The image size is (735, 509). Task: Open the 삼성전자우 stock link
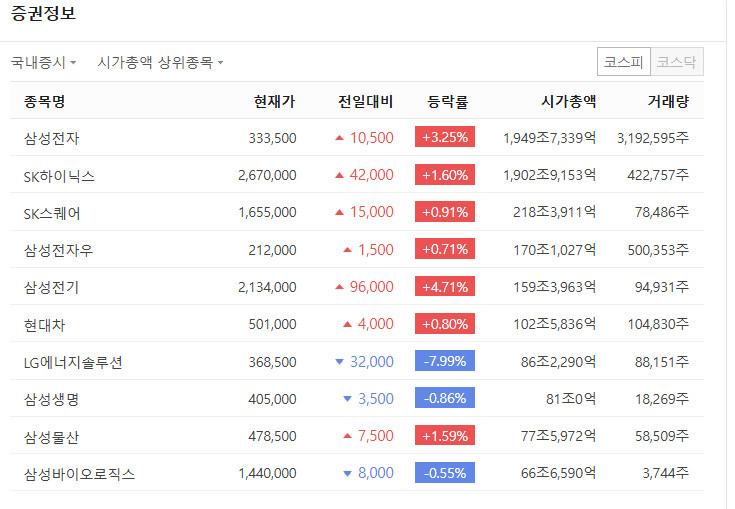coord(59,250)
